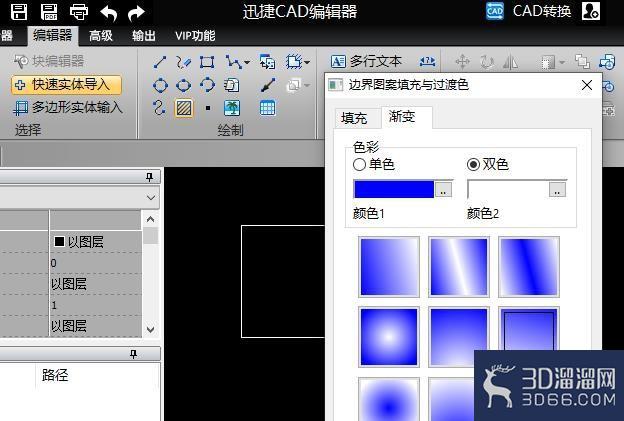This screenshot has height=421, width=624.
Task: Switch to 编辑器 ribbon tab
Action: click(53, 35)
